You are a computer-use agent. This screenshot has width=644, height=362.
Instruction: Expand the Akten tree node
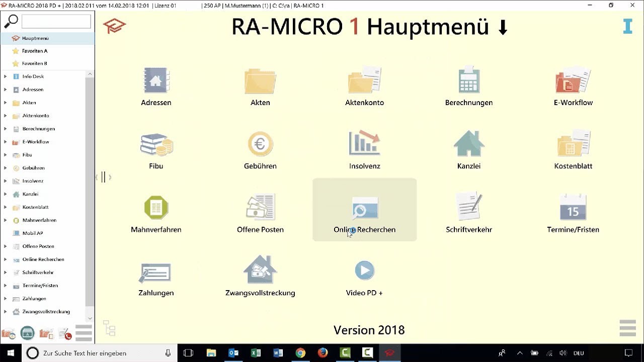(x=5, y=103)
